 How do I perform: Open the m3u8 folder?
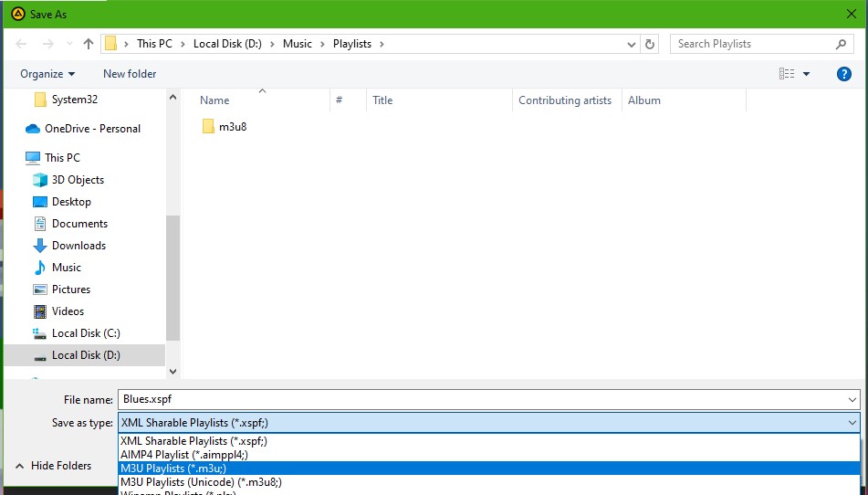pyautogui.click(x=232, y=127)
